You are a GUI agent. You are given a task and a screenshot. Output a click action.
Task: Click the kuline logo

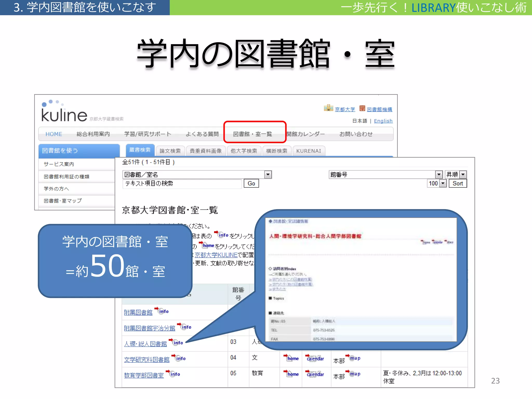click(x=64, y=111)
